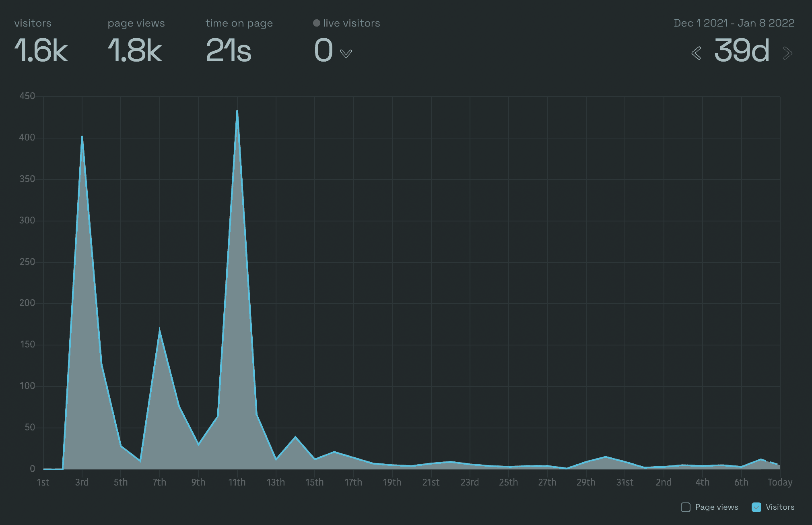812x525 pixels.
Task: Click the chart peak on the 3rd
Action: click(82, 136)
